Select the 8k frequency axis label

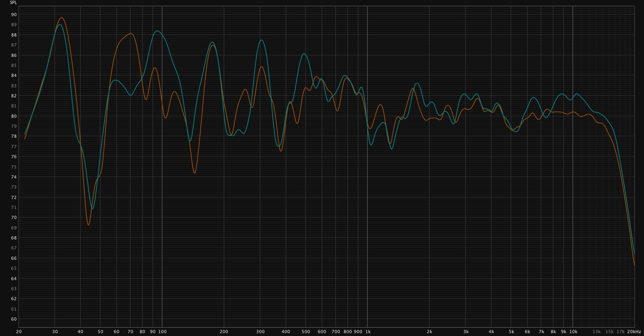click(x=553, y=332)
